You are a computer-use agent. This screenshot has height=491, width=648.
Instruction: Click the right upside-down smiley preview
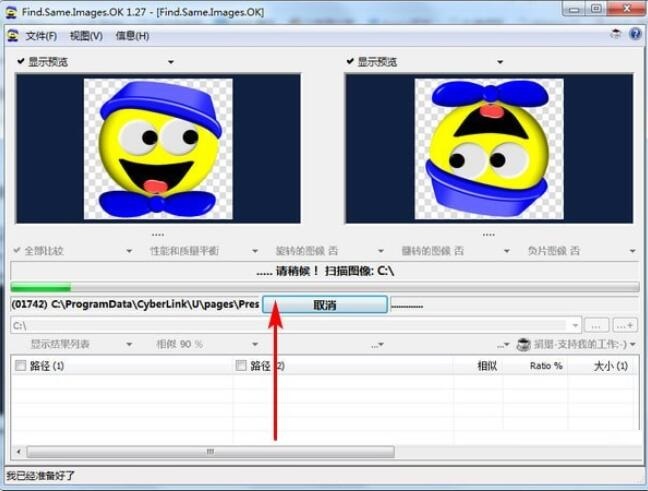point(489,149)
